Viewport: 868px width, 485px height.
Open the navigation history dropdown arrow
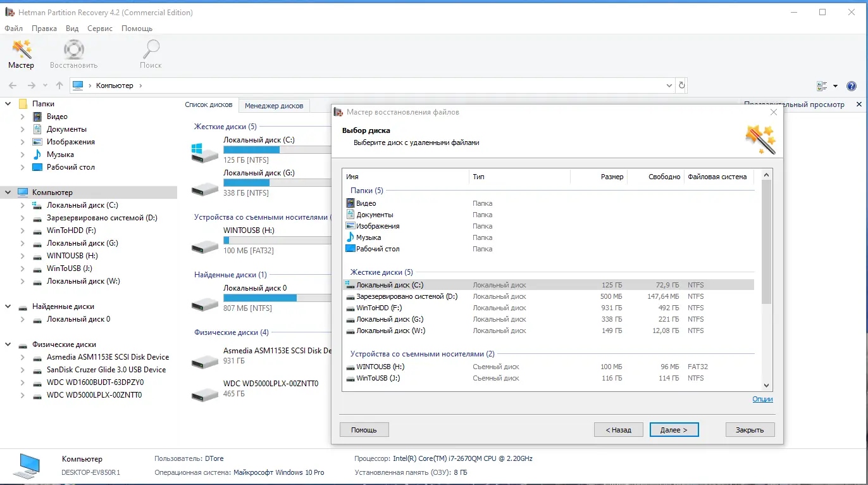pos(45,85)
